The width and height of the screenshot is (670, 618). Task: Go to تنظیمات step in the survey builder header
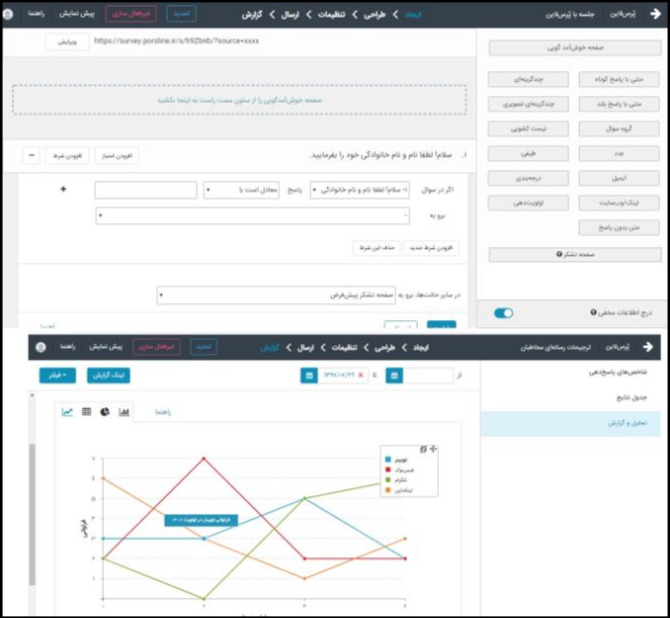point(331,15)
